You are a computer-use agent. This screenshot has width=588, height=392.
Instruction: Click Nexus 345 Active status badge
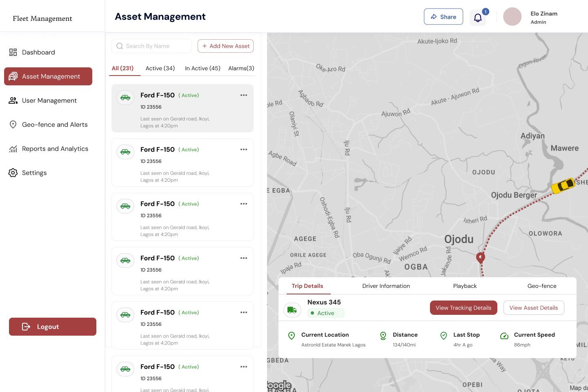click(326, 313)
